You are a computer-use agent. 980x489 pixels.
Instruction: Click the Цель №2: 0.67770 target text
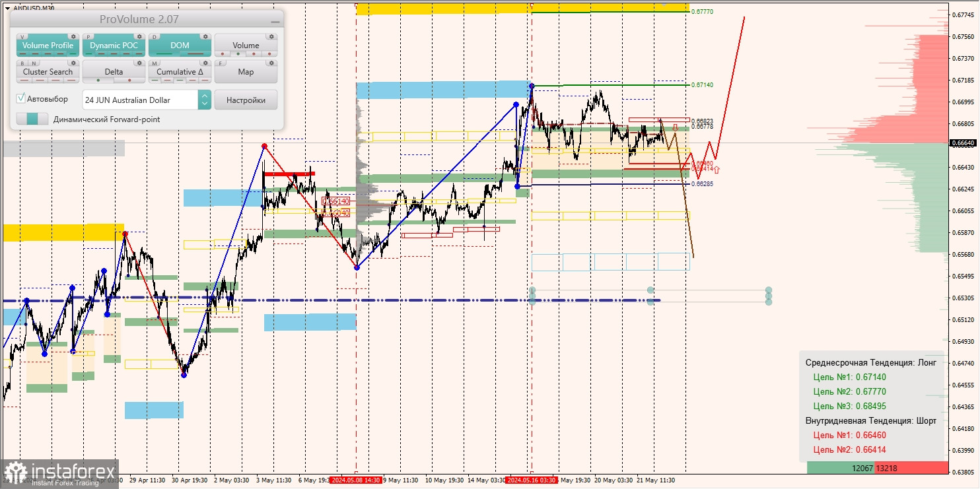(x=849, y=392)
